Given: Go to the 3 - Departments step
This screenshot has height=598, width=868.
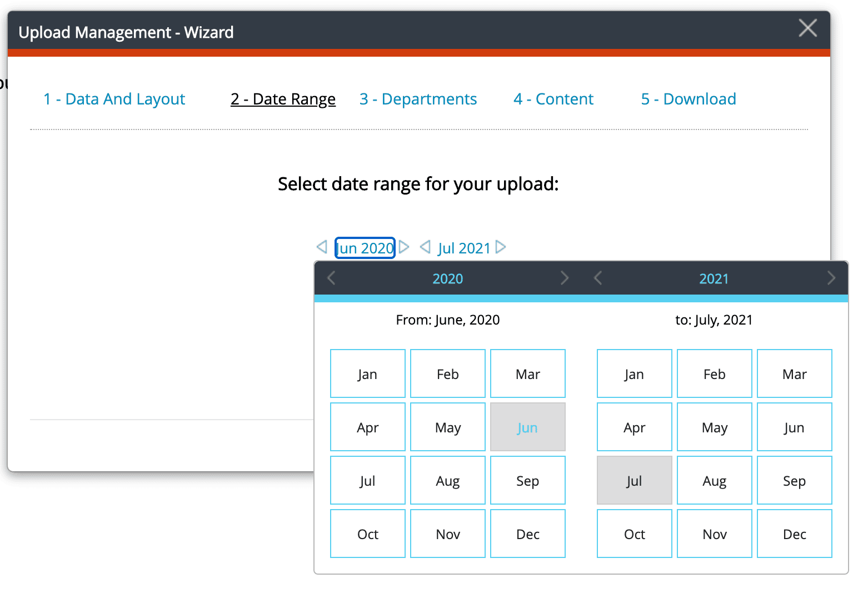Looking at the screenshot, I should (x=418, y=99).
